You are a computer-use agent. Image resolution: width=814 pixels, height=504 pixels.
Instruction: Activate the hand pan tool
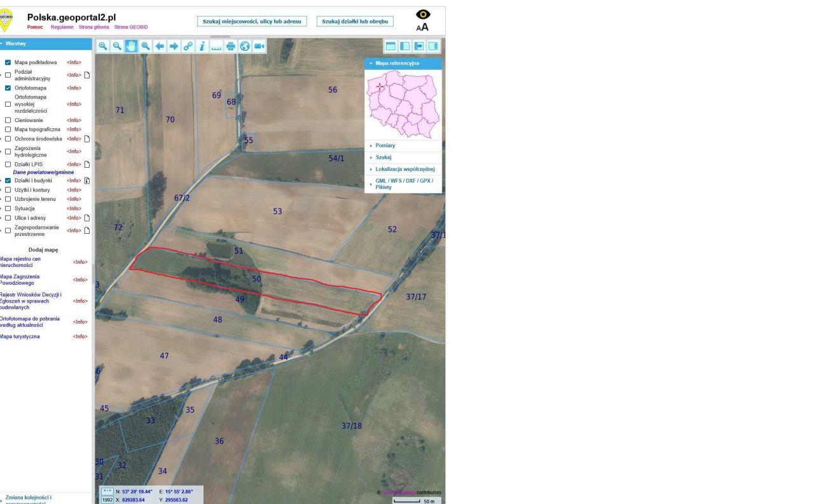131,46
